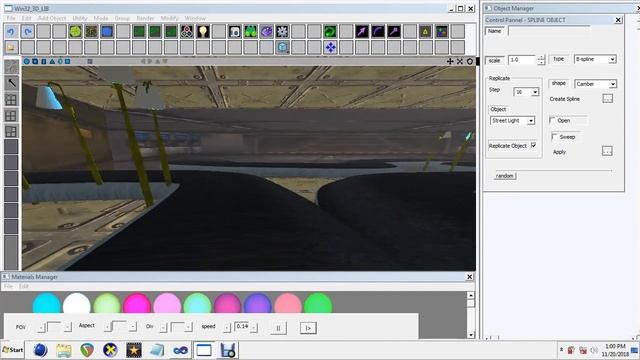Screen dimensions: 640x360
Task: Click the cyan cube toolbar icon
Action: [x=282, y=47]
